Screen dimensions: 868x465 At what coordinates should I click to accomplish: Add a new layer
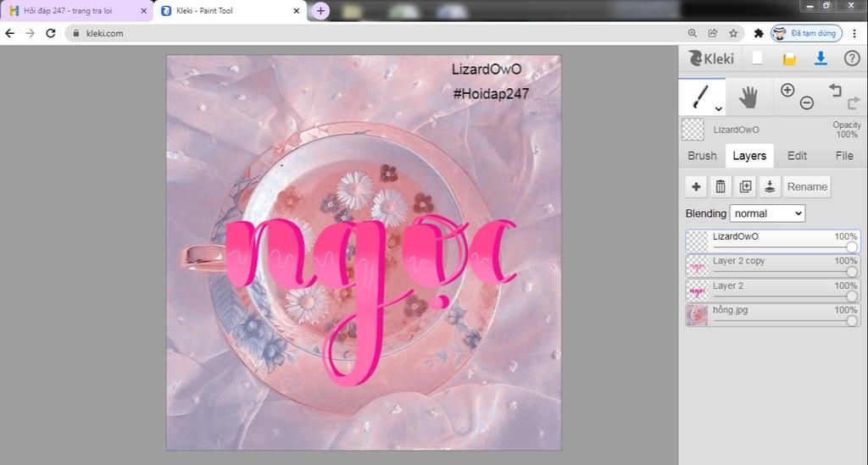pos(696,187)
